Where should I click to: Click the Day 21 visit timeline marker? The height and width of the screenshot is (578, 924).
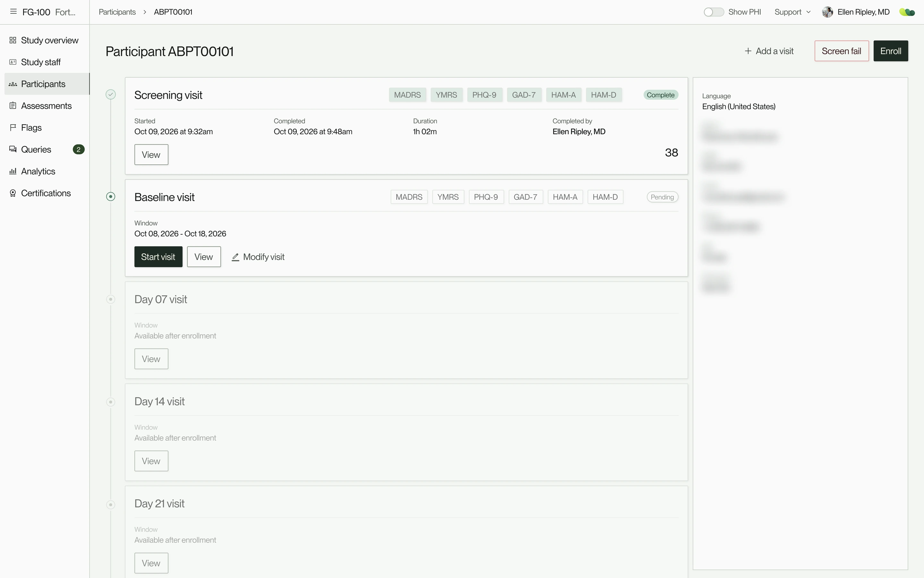[x=111, y=504]
